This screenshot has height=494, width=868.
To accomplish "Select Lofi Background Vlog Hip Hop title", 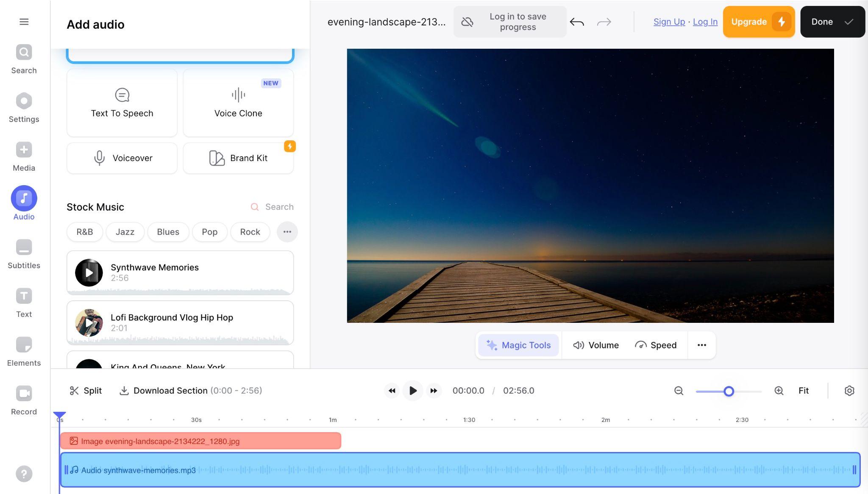I will (x=172, y=317).
